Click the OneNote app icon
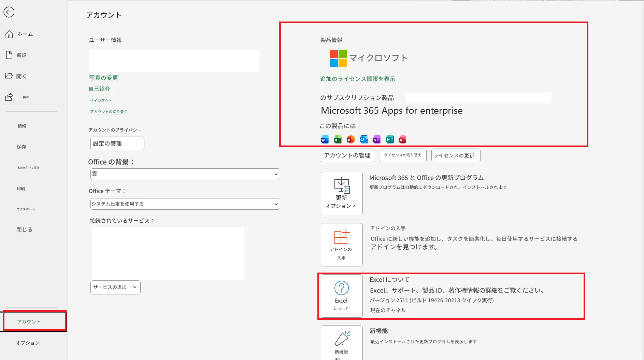Screen dimensions: 644x360 376,139
